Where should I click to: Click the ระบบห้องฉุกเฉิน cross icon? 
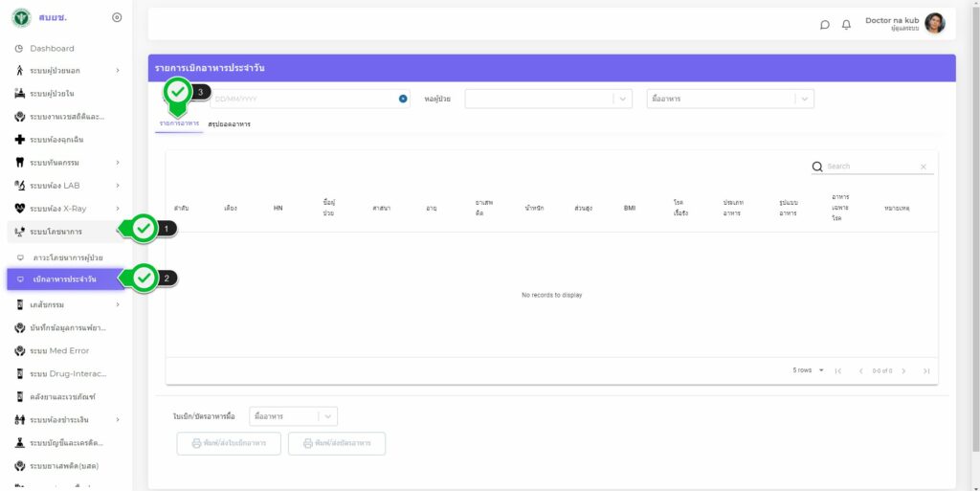click(x=19, y=140)
